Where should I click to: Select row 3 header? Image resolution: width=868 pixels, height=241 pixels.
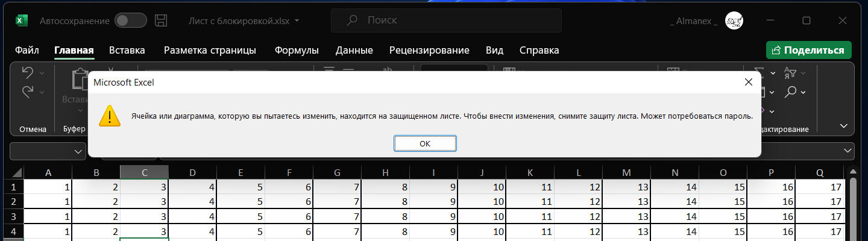(x=12, y=216)
